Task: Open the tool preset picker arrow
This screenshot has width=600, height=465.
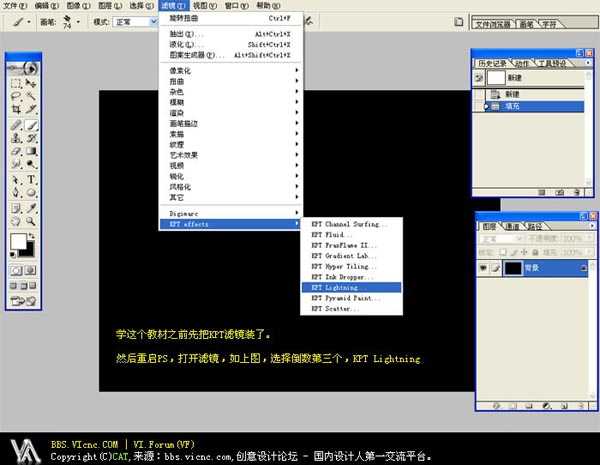Action: tap(29, 22)
